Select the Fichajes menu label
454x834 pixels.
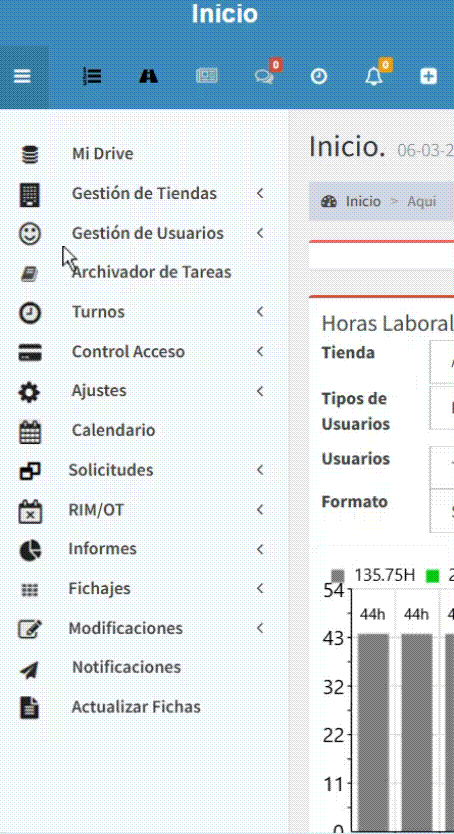[99, 588]
